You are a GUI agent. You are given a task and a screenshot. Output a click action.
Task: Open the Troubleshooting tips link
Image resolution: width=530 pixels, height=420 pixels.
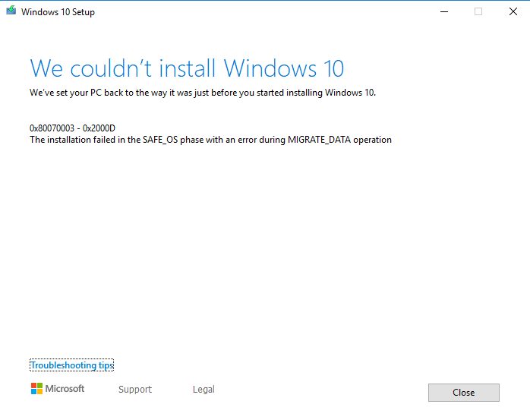click(71, 365)
